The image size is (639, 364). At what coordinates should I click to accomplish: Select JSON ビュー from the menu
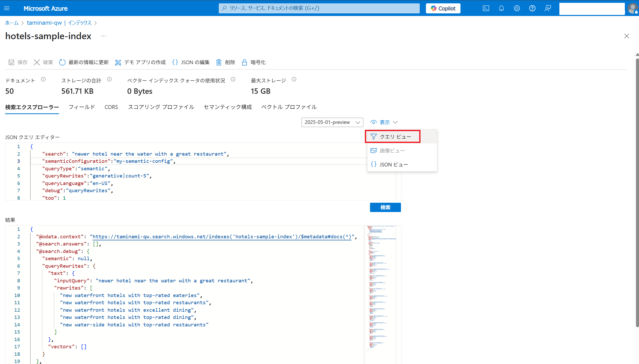click(x=393, y=165)
